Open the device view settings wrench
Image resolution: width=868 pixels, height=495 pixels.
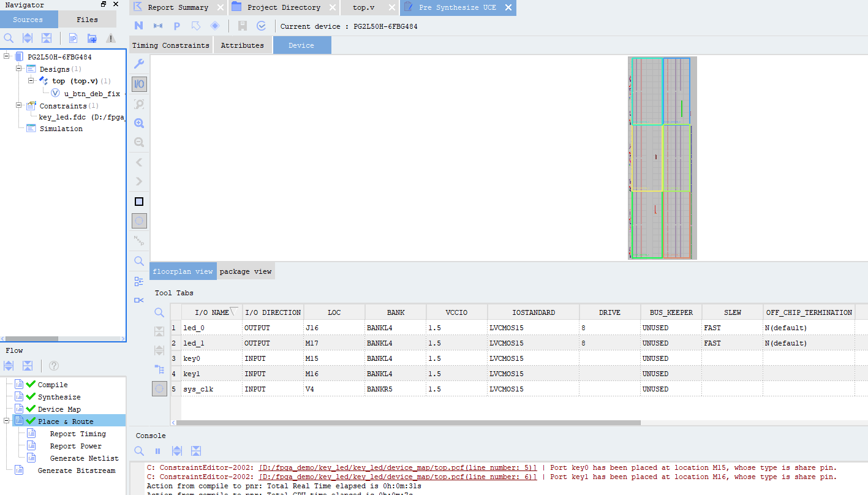[x=138, y=63]
